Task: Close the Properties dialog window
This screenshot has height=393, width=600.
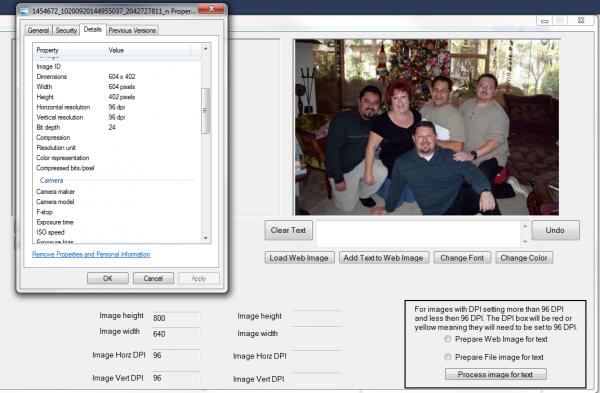Action: click(x=211, y=8)
